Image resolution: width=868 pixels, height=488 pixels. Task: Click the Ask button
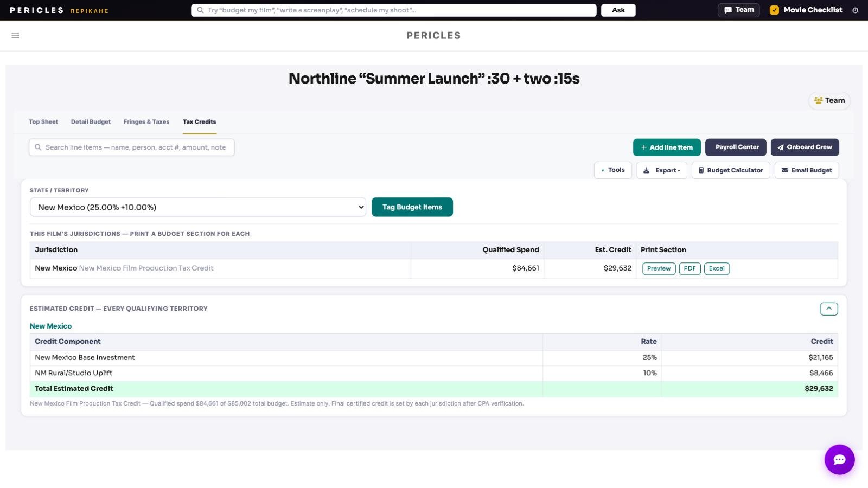pos(618,10)
